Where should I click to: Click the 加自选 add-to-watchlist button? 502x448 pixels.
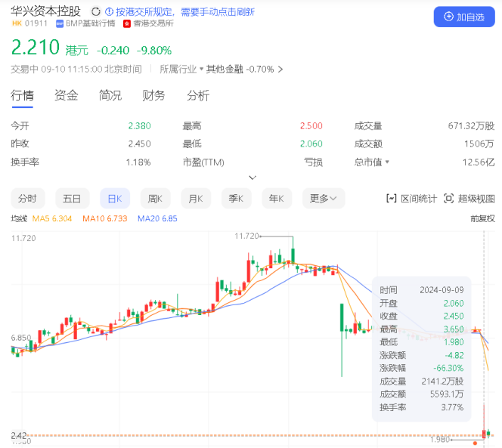464,17
